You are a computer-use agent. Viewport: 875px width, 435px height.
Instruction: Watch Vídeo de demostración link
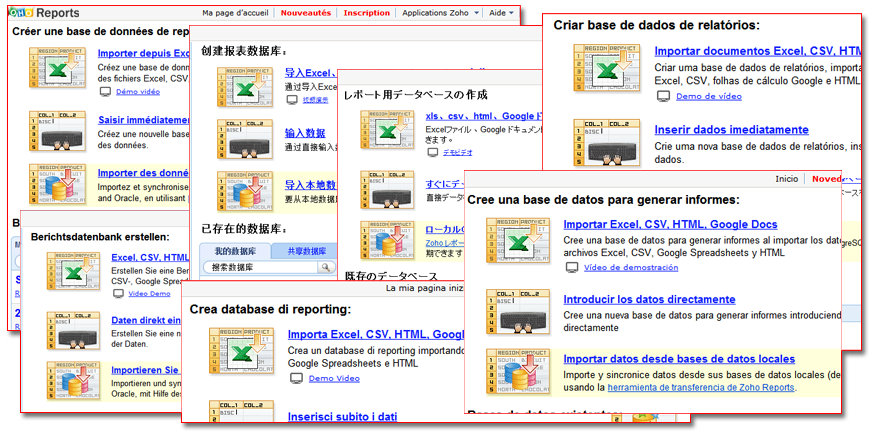click(631, 268)
